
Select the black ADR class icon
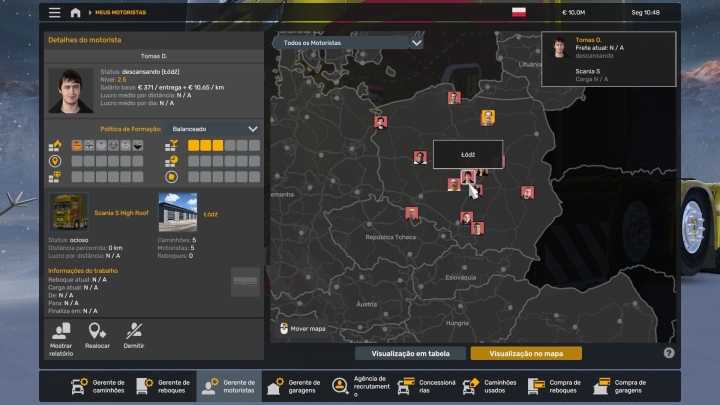[138, 146]
